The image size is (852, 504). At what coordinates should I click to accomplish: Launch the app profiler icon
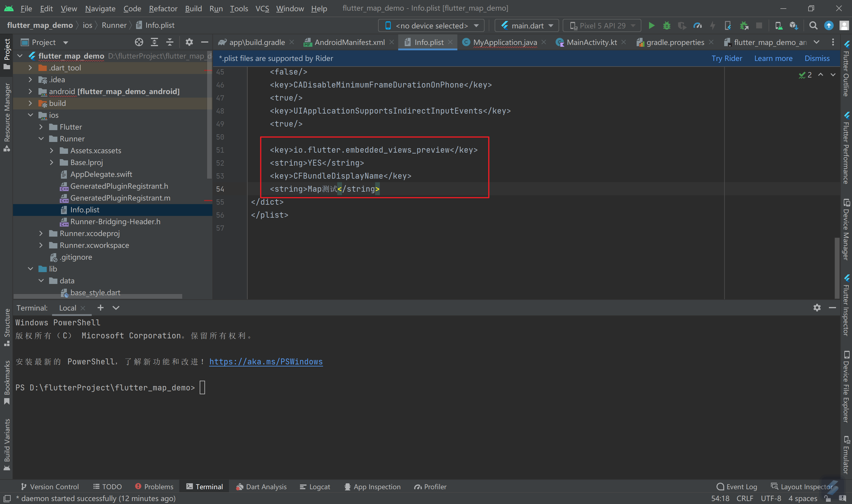tap(697, 25)
